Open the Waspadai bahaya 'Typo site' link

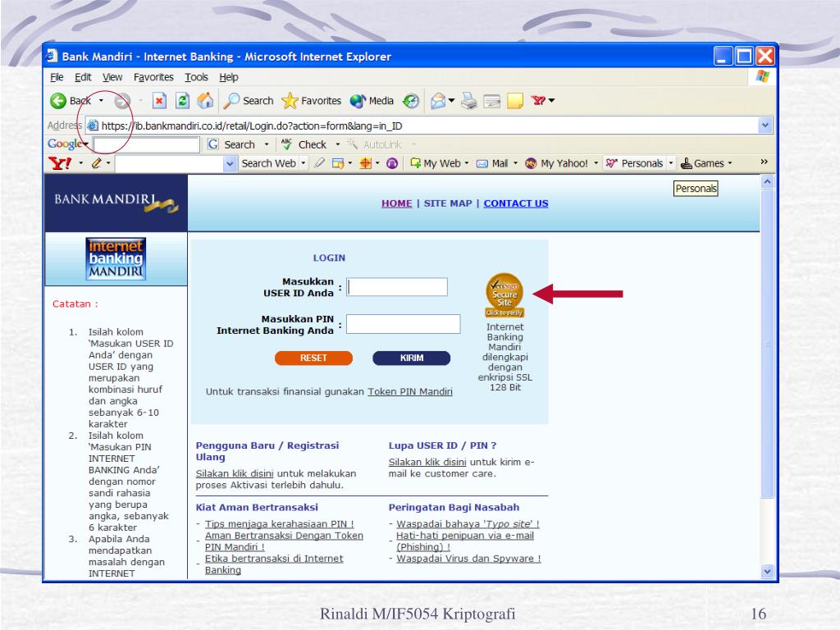coord(468,524)
